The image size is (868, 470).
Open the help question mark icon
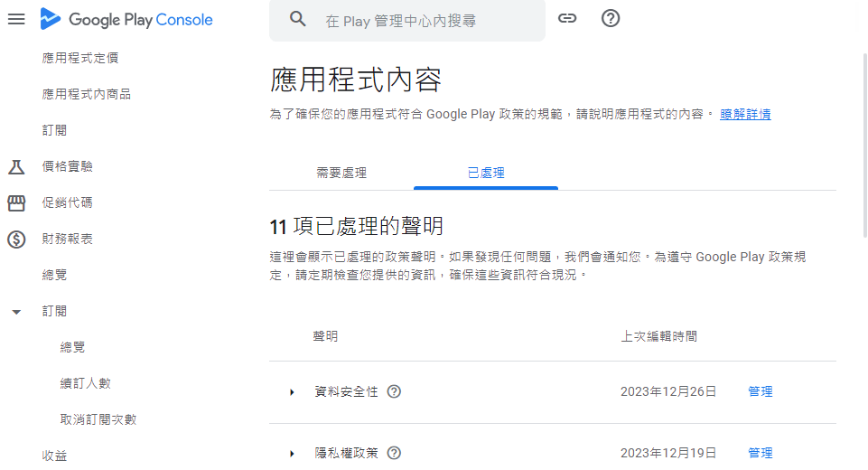pyautogui.click(x=611, y=18)
